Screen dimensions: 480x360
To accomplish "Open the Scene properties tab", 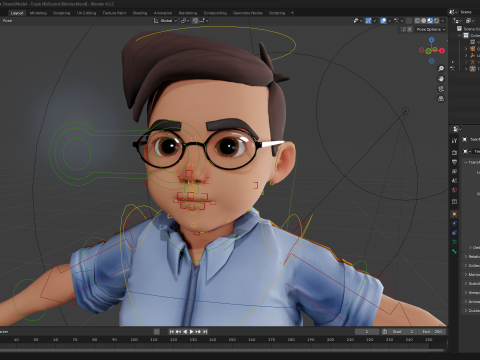I will 454,180.
